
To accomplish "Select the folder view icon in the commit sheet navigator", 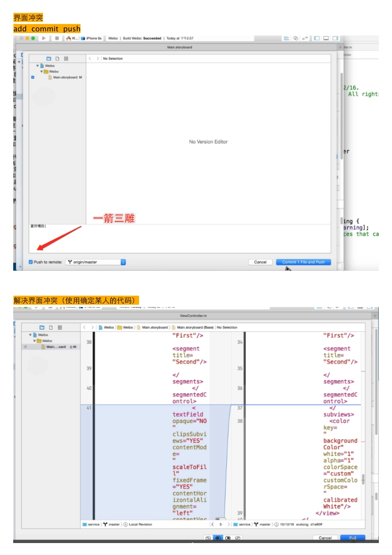I will (49, 59).
